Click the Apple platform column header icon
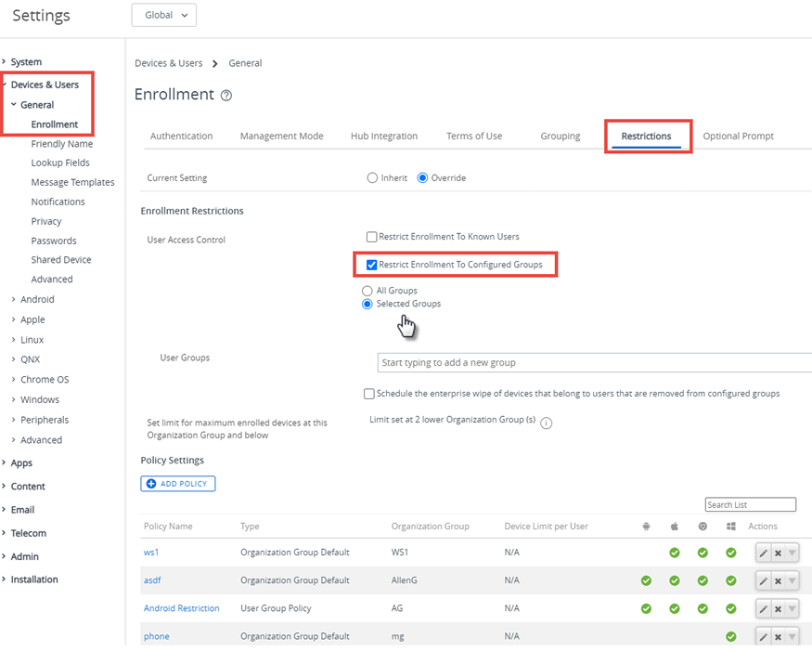 click(x=675, y=527)
